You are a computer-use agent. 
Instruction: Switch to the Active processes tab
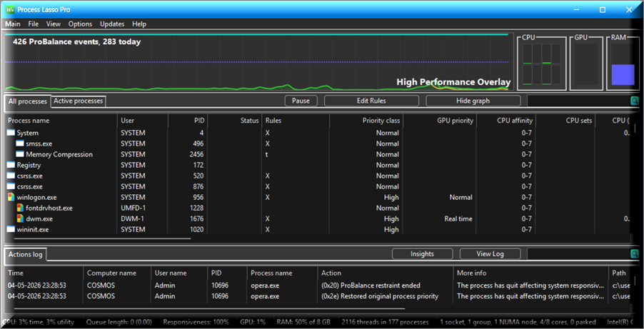78,101
